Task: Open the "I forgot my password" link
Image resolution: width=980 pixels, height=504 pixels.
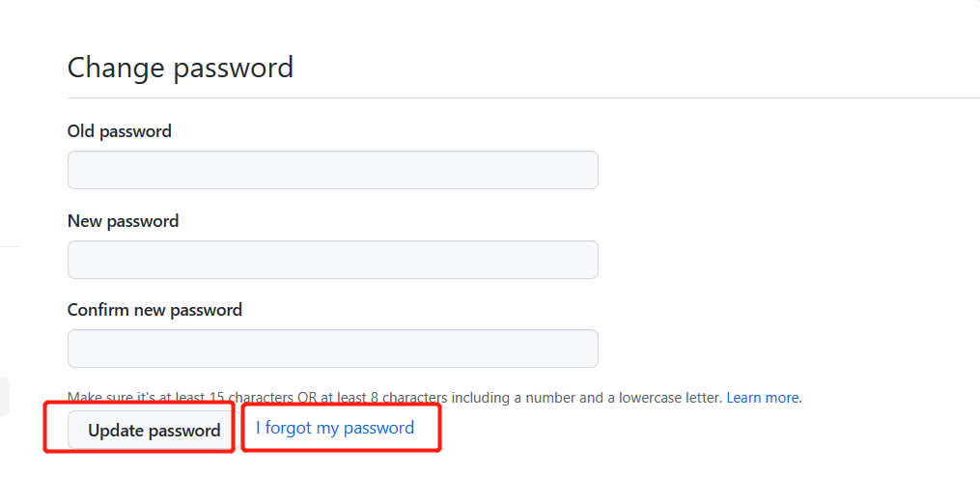Action: tap(335, 428)
